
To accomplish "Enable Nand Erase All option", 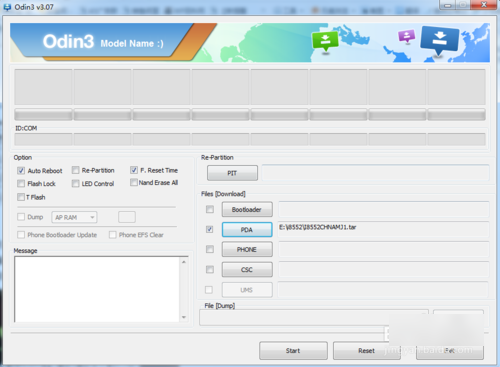I will point(134,182).
